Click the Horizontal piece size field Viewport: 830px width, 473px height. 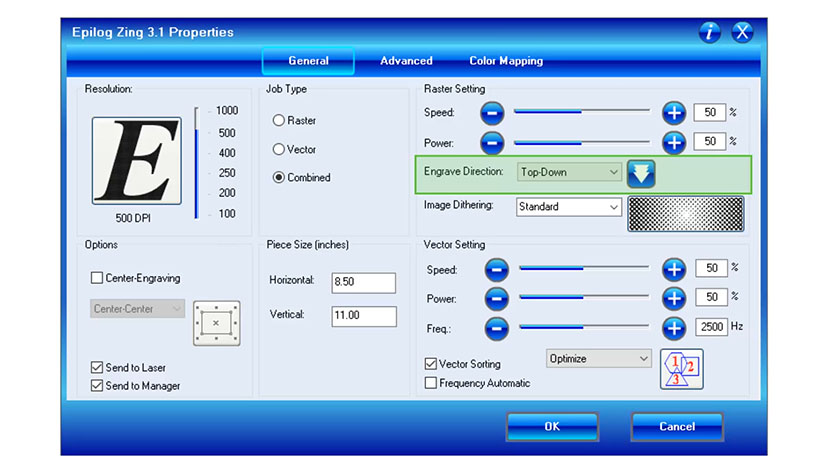coord(363,282)
